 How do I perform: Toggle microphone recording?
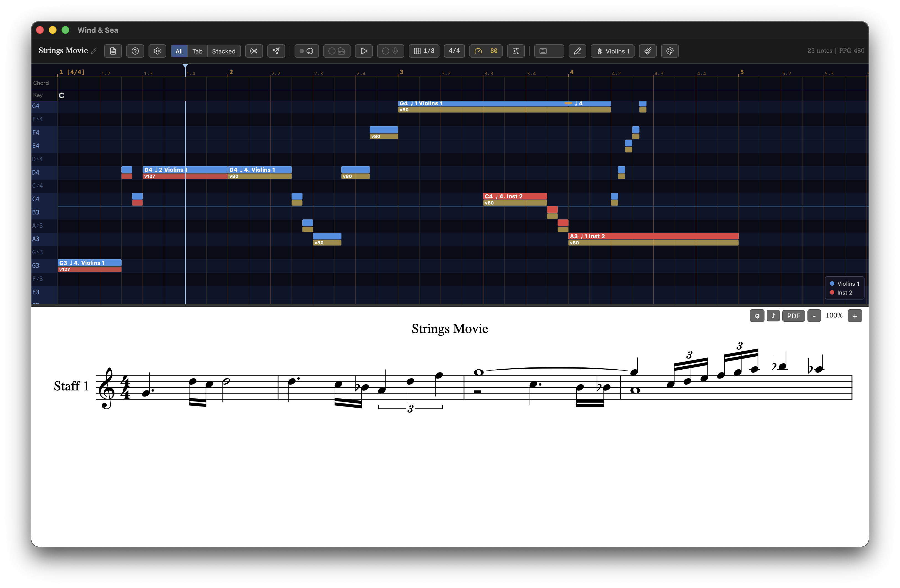click(390, 51)
